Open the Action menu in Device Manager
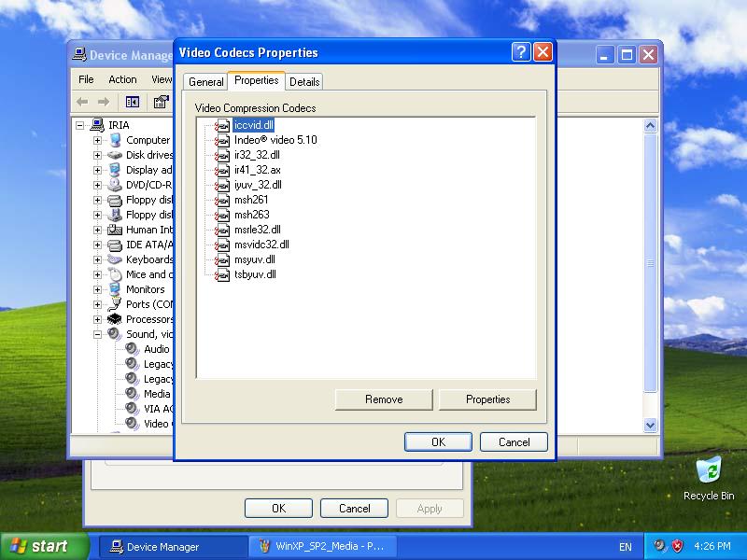Viewport: 747px width, 560px height. pos(122,79)
